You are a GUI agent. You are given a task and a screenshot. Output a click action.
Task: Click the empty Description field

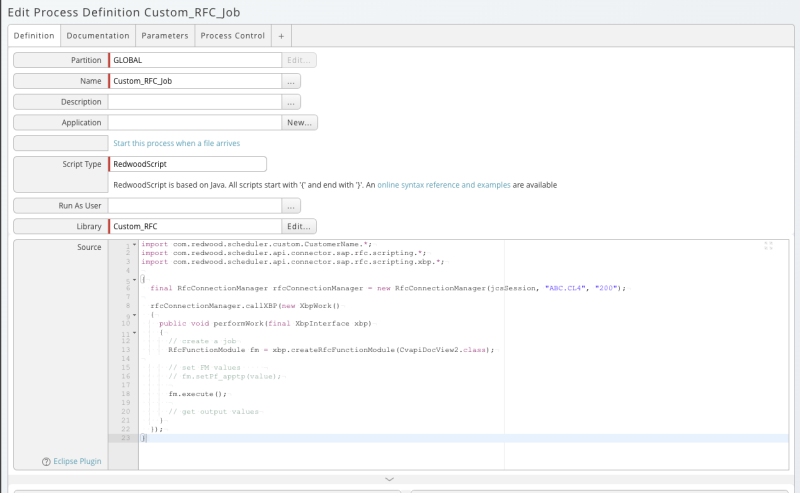tap(195, 102)
